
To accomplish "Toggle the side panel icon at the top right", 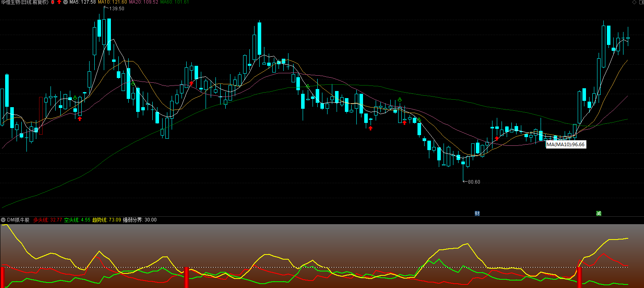I will [x=641, y=2].
